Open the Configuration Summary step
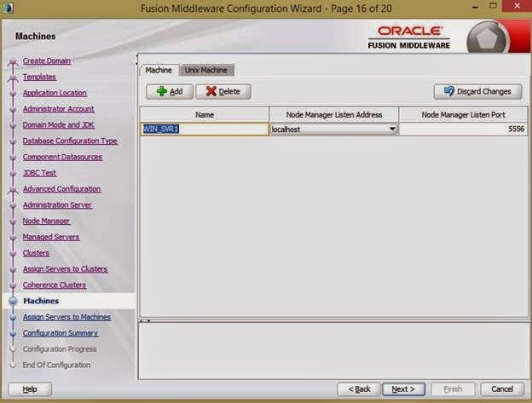The image size is (532, 403). [x=61, y=333]
